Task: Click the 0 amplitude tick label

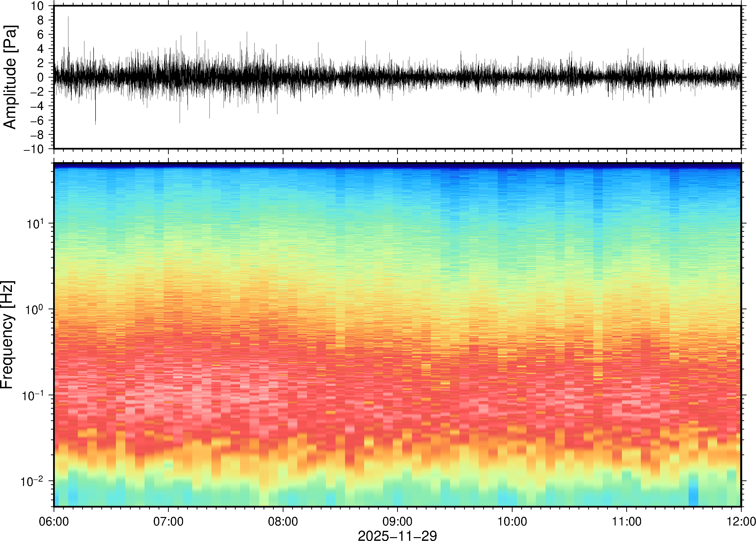Action: point(40,77)
